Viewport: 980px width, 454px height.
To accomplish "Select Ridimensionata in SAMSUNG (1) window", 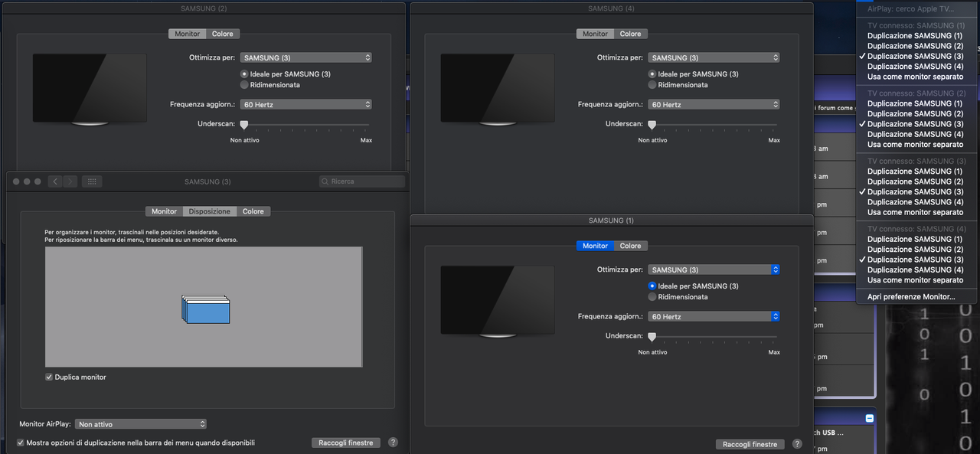I will pos(652,296).
